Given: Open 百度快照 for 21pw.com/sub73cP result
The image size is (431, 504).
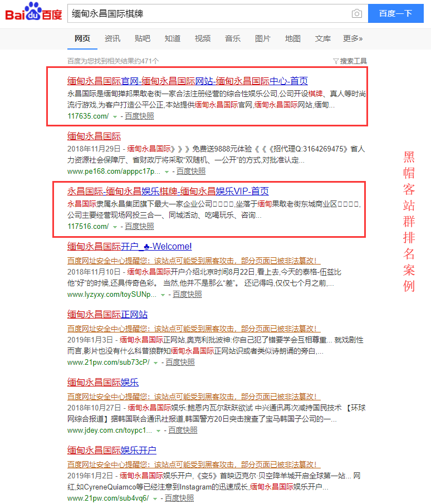Looking at the screenshot, I should tap(180, 362).
